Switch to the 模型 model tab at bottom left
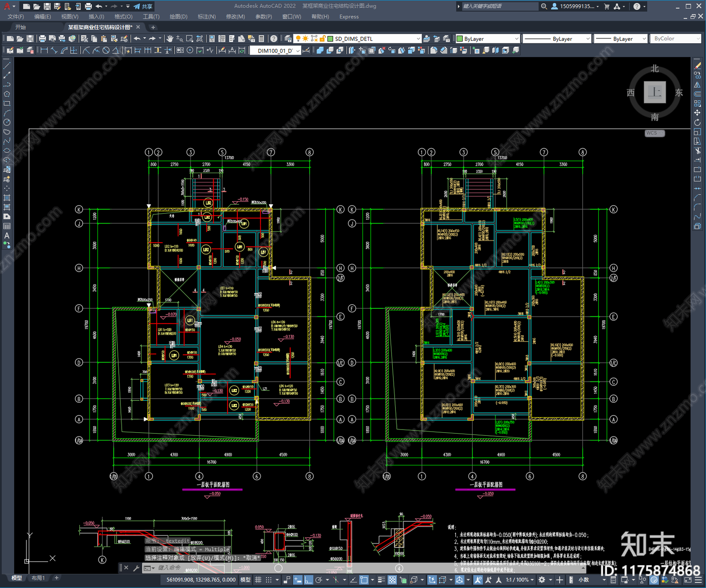Screen dimensions: 706x588 [x=17, y=578]
